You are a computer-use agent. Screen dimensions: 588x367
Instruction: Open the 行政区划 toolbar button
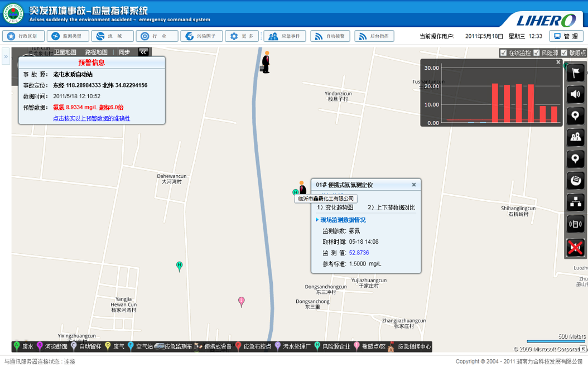(x=23, y=36)
